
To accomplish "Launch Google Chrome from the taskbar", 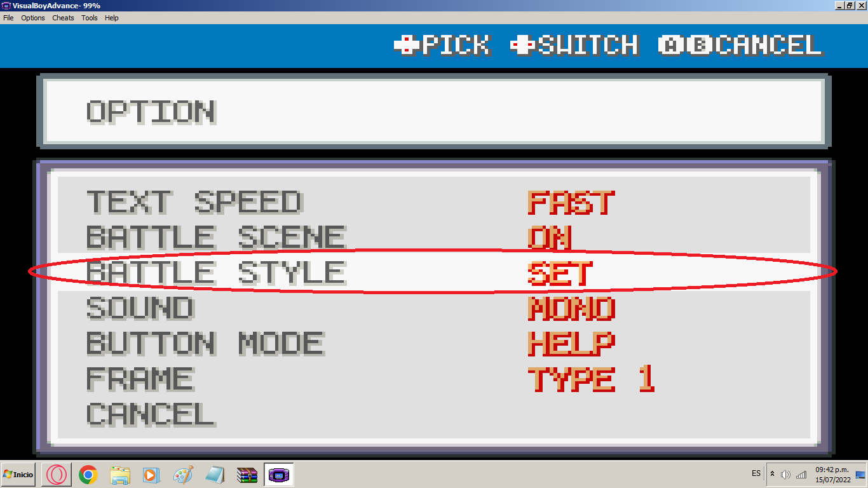I will pyautogui.click(x=88, y=475).
